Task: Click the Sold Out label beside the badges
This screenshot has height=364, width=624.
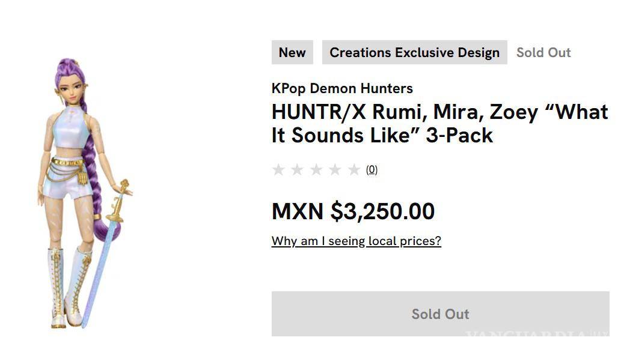Action: click(543, 52)
